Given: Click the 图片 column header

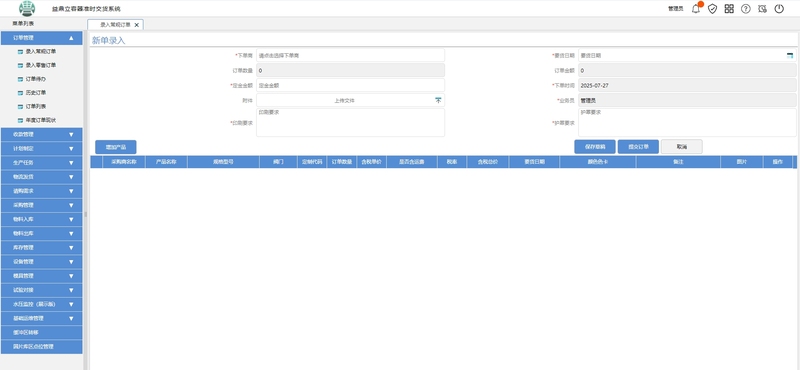Looking at the screenshot, I should click(x=742, y=162).
